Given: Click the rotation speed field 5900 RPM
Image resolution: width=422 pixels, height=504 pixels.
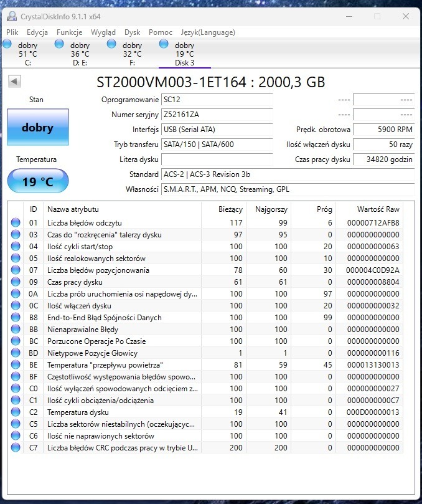Looking at the screenshot, I should [x=384, y=130].
